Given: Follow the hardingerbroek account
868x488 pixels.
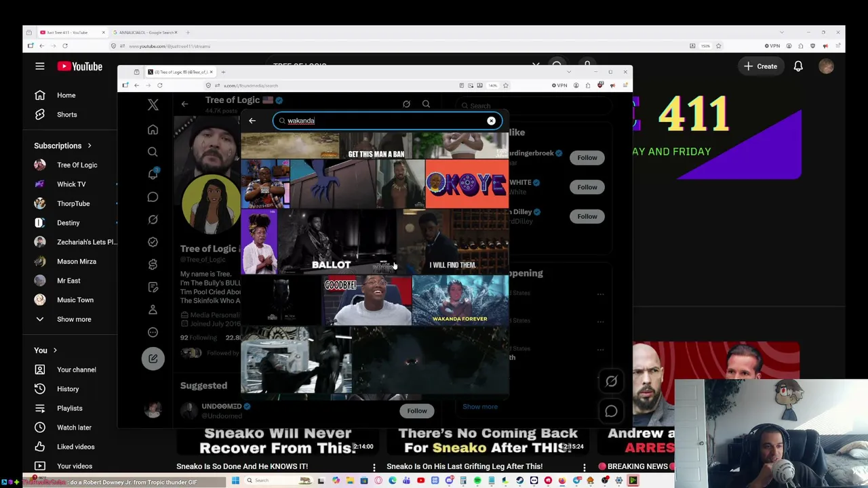Looking at the screenshot, I should [x=587, y=157].
